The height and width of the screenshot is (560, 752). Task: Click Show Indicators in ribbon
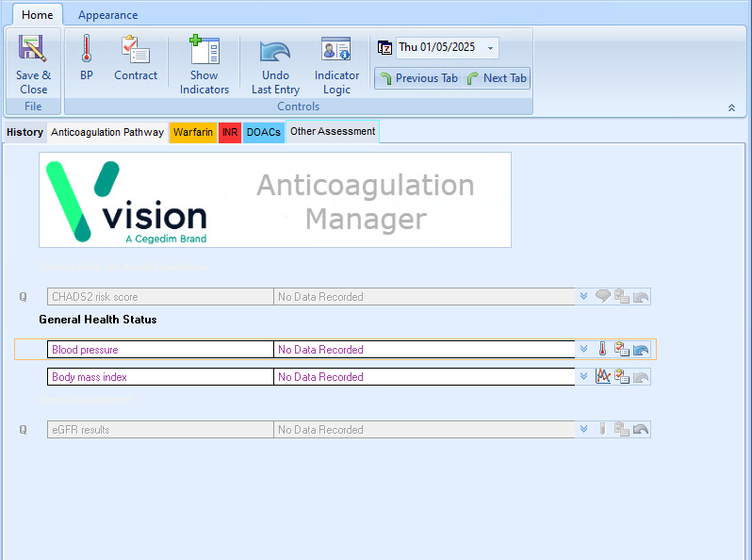click(x=204, y=64)
